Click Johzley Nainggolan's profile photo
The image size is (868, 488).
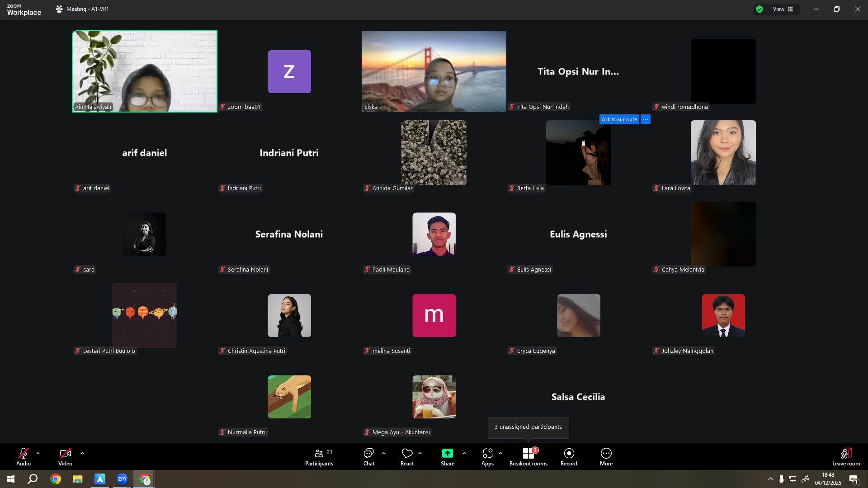point(723,315)
